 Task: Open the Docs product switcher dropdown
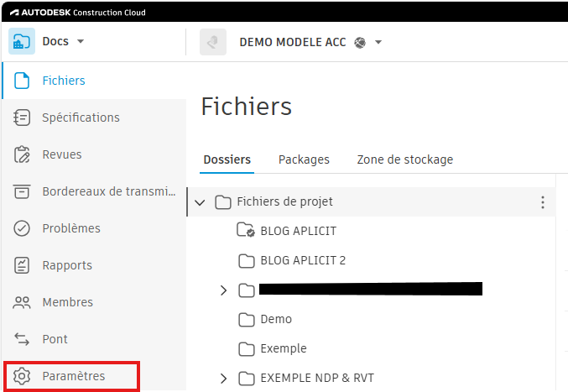tap(81, 41)
